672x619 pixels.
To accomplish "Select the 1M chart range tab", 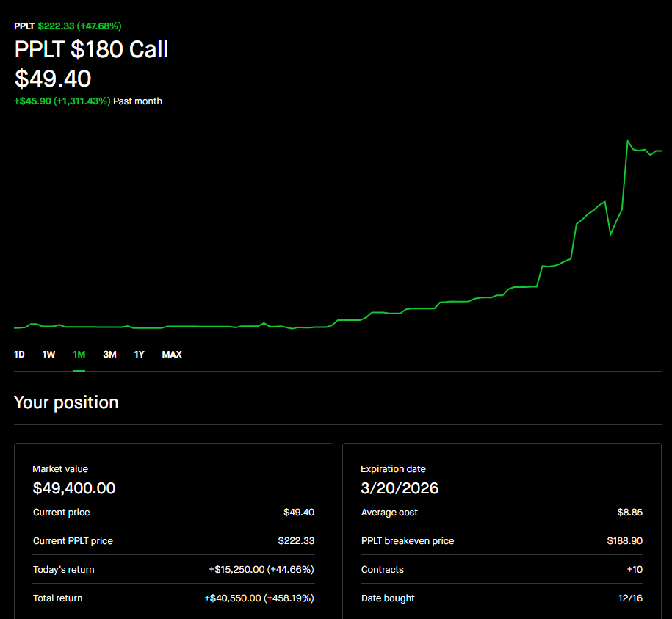I will click(x=79, y=354).
